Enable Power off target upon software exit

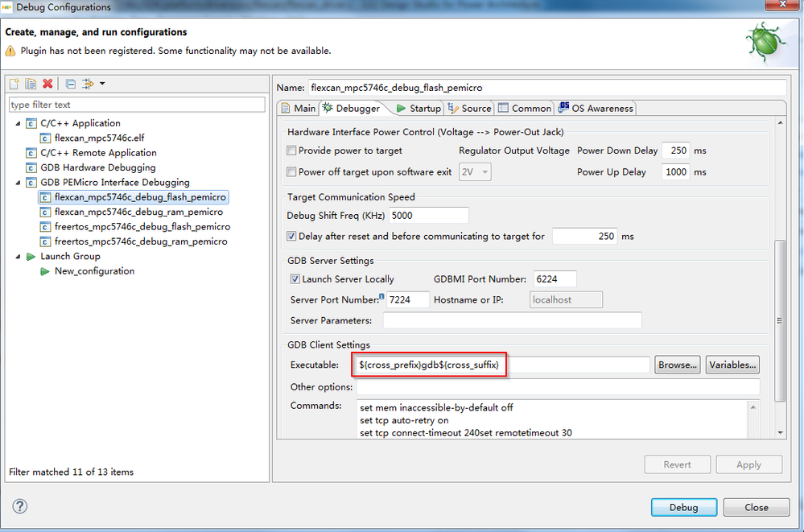coord(291,172)
